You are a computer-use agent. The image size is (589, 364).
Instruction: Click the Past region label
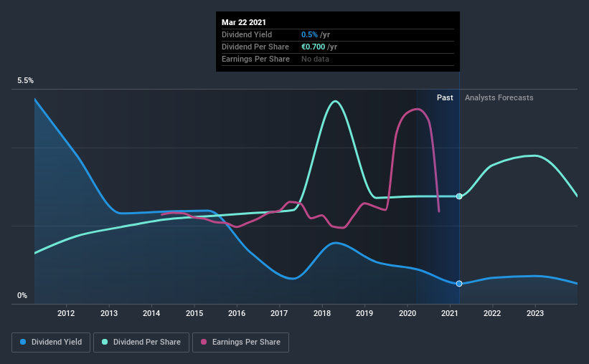pyautogui.click(x=445, y=97)
